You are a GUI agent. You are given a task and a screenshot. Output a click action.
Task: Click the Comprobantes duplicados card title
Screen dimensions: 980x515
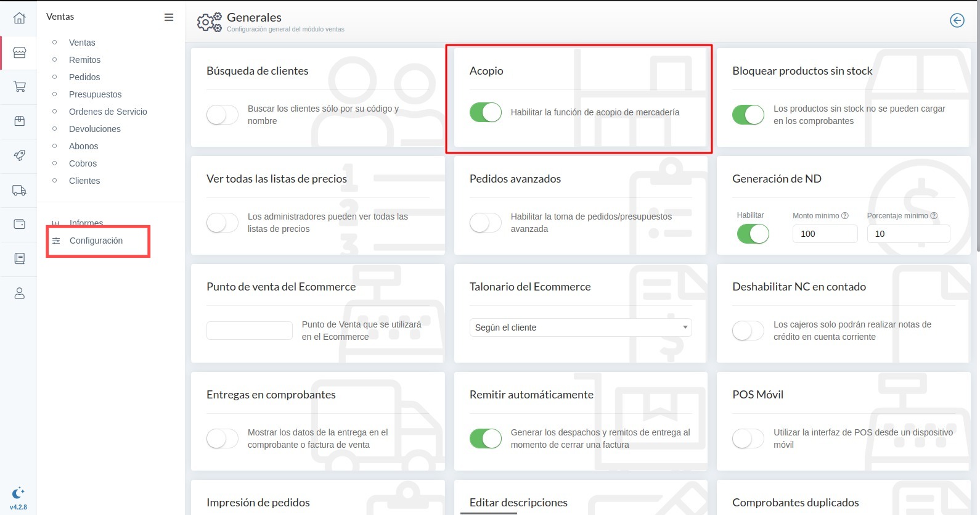796,503
